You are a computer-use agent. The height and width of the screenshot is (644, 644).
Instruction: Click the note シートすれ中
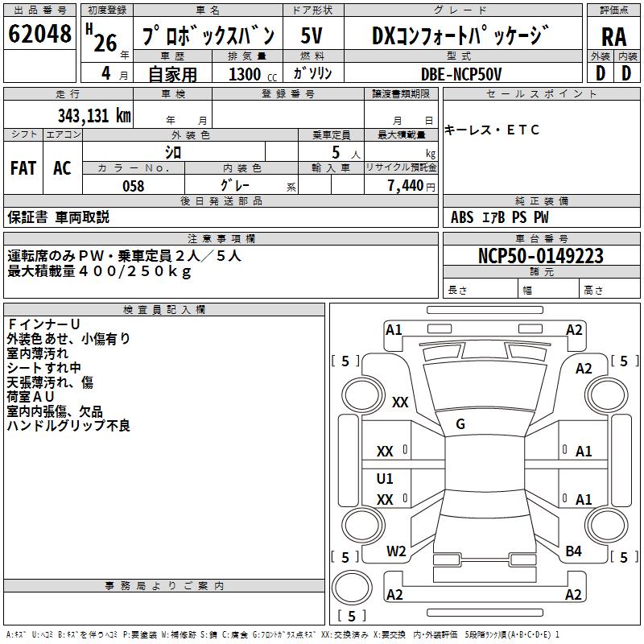coord(43,368)
